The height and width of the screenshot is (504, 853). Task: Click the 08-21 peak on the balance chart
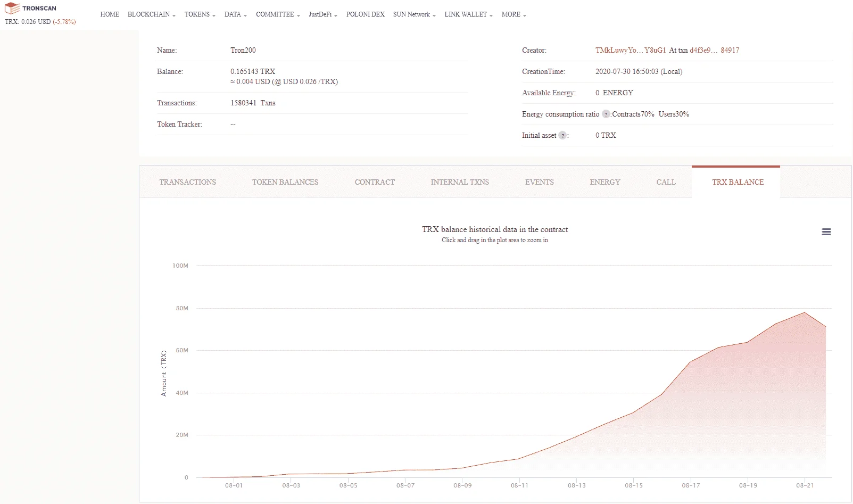pos(805,312)
